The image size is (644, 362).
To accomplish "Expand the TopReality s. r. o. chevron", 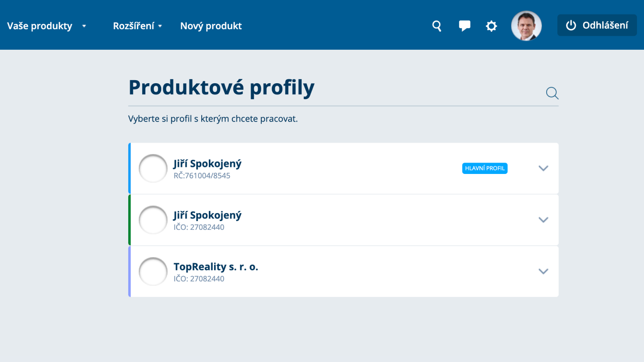I will click(x=543, y=271).
